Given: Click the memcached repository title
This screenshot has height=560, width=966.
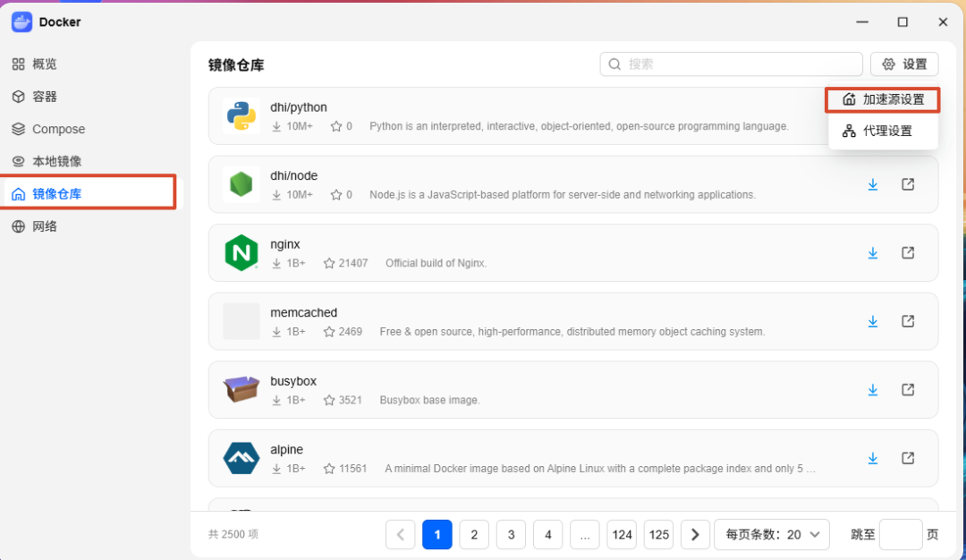Looking at the screenshot, I should click(304, 312).
